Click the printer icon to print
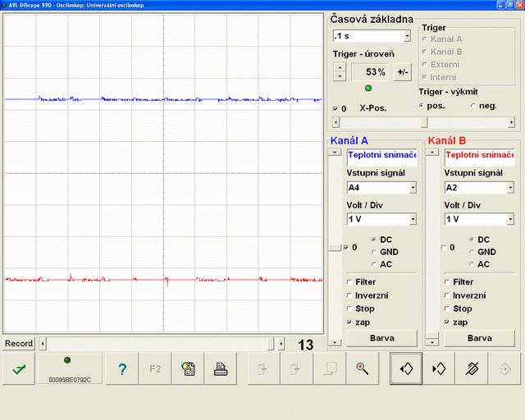The width and height of the screenshot is (525, 420). [221, 369]
